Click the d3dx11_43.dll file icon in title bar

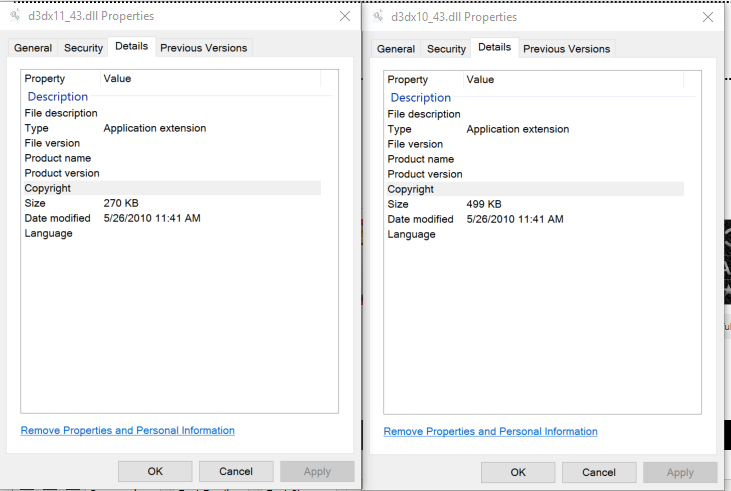[15, 16]
